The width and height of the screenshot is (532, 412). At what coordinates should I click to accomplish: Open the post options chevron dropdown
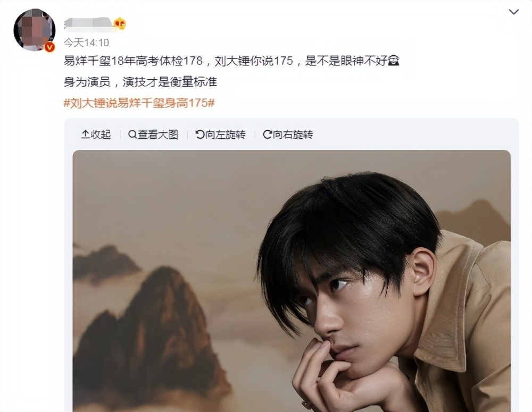pyautogui.click(x=514, y=12)
